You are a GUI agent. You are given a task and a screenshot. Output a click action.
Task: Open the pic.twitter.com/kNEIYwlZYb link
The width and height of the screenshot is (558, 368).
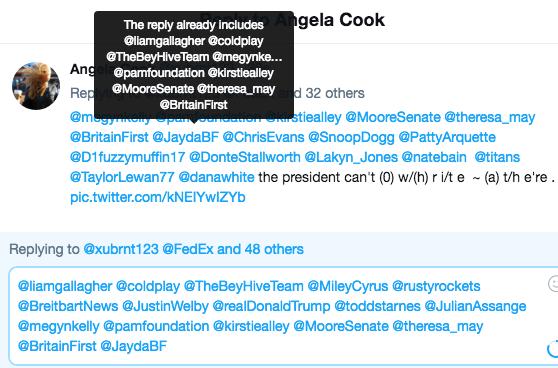(x=158, y=197)
